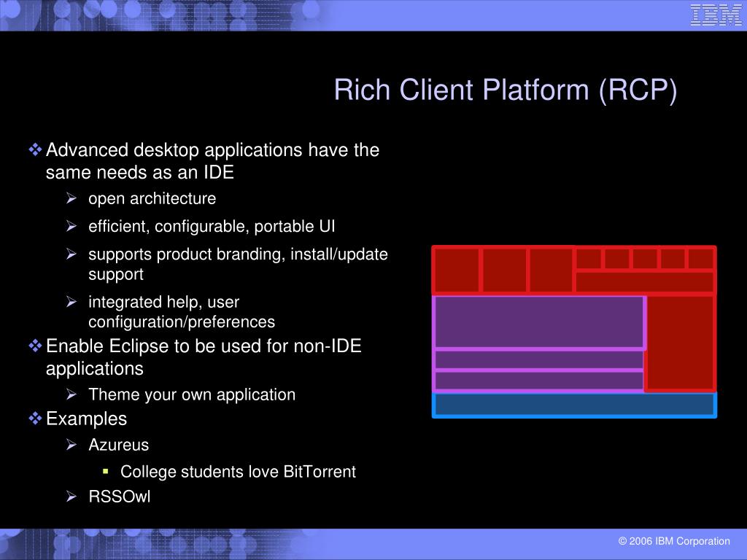Click the tall red box beside purple boxes
The width and height of the screenshot is (747, 560).
pyautogui.click(x=681, y=343)
